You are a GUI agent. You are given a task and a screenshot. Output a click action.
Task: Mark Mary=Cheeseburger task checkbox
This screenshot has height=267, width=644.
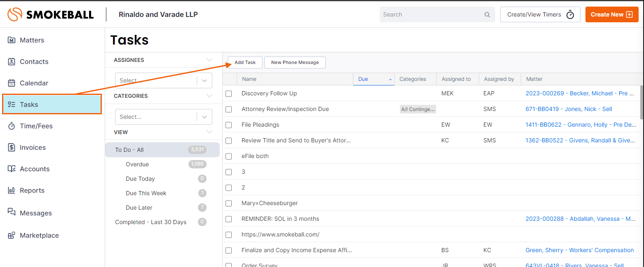coord(229,203)
